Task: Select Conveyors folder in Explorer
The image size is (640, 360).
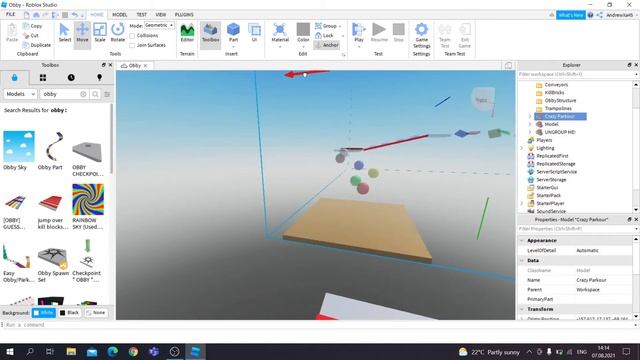Action: point(552,85)
